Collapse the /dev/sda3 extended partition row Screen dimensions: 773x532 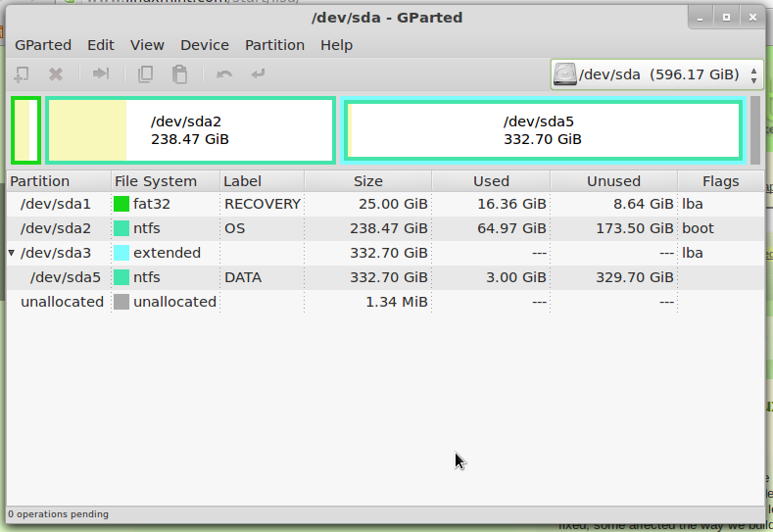click(12, 253)
